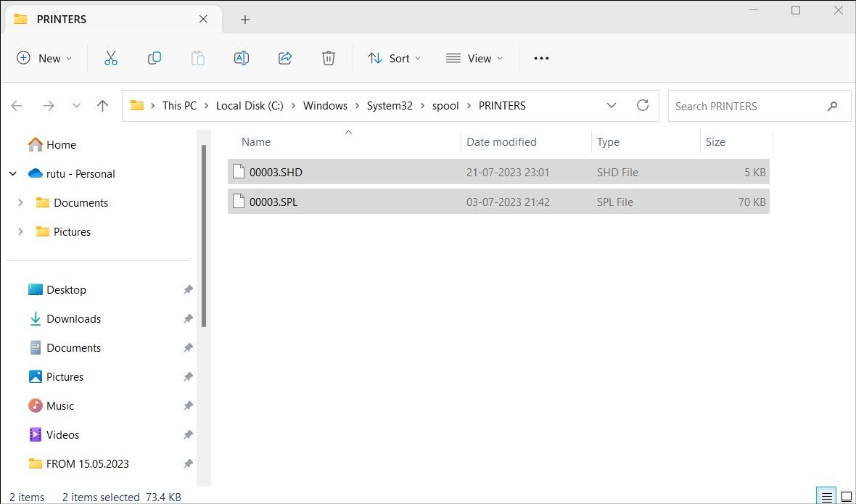Open the New item menu
This screenshot has width=856, height=504.
pos(44,58)
